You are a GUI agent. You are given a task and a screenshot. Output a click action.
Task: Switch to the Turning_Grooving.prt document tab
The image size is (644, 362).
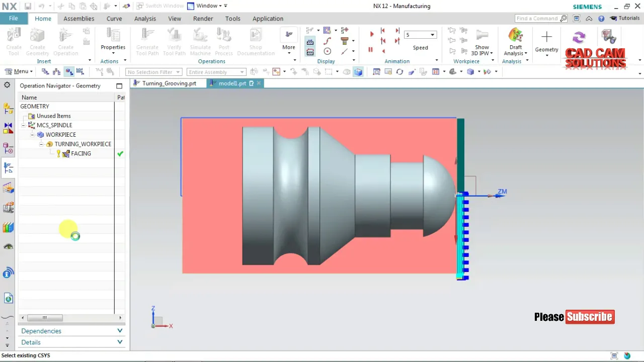169,83
